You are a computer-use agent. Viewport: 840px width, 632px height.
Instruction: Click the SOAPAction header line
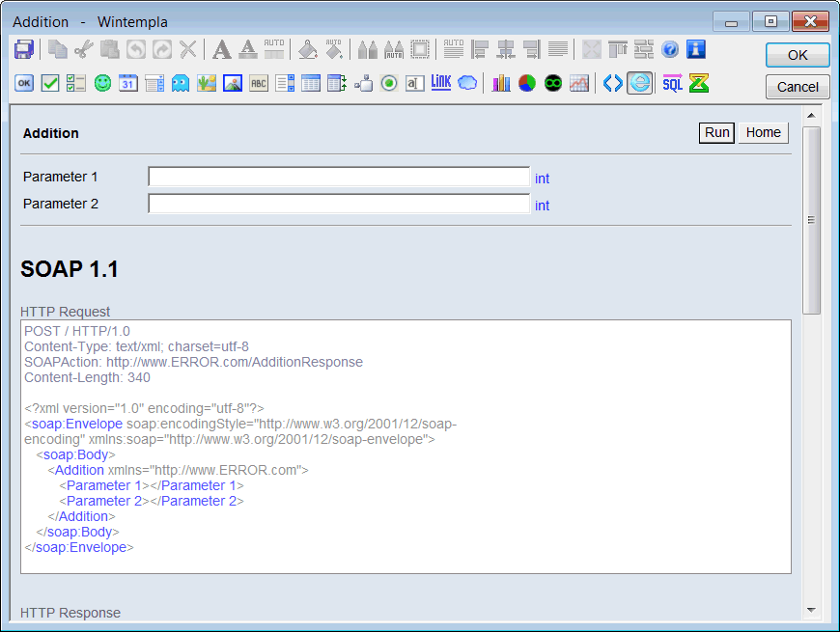(x=193, y=362)
